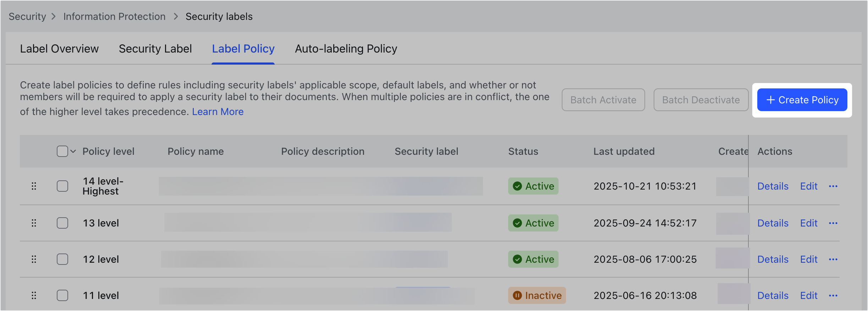Screen dimensions: 868x311
Task: Click the Active status badge for 14 level-Highest
Action: pos(533,186)
